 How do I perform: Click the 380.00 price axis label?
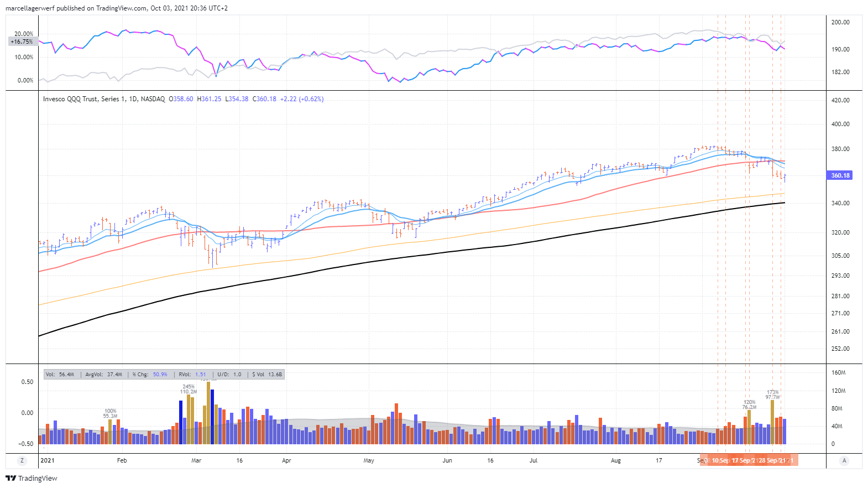(x=840, y=149)
